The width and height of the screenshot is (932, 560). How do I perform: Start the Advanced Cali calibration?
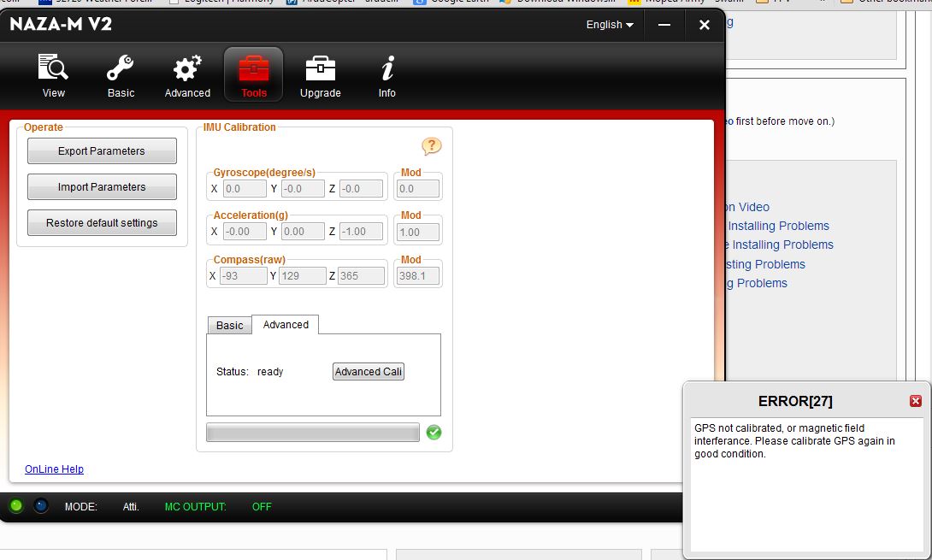368,372
